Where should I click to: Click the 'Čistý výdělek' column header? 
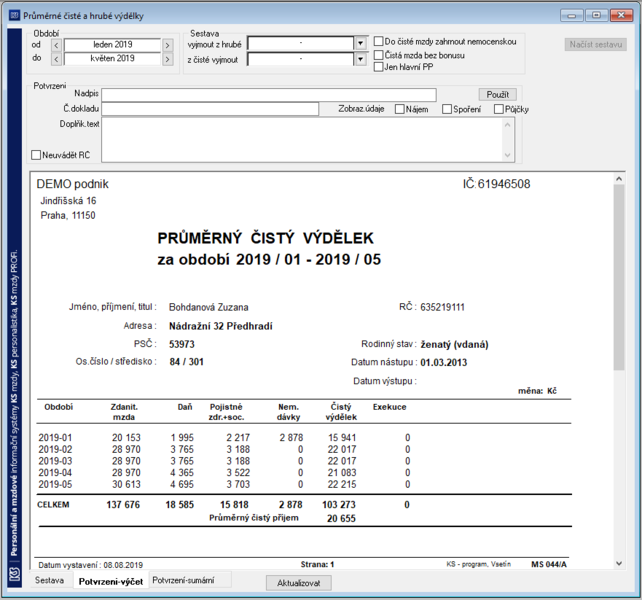[341, 412]
